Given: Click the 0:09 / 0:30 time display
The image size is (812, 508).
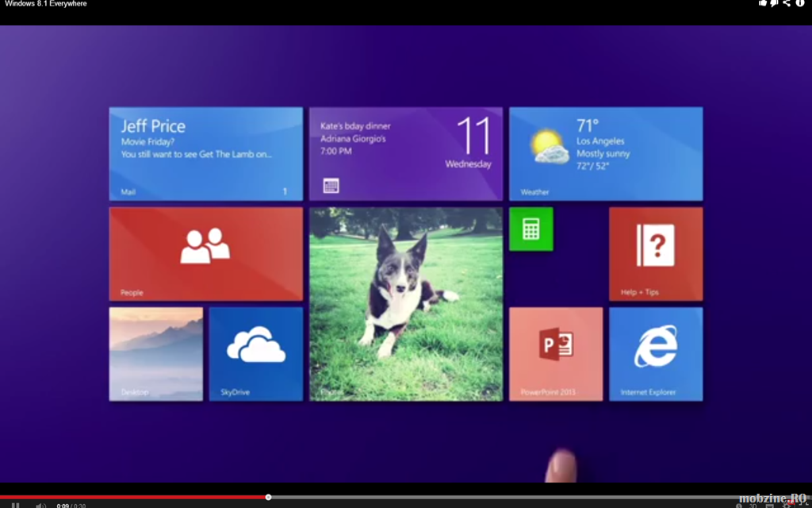Looking at the screenshot, I should click(71, 506).
